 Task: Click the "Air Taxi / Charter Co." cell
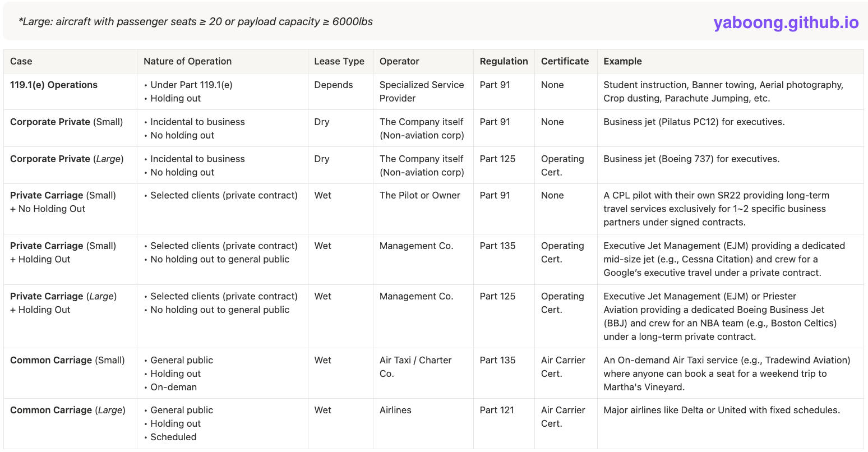click(415, 367)
